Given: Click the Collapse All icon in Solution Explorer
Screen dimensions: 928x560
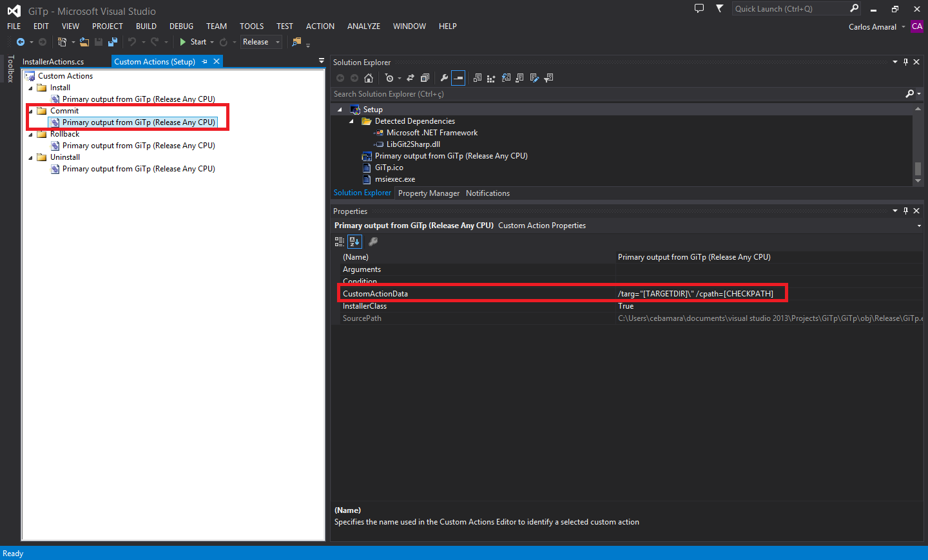Looking at the screenshot, I should (425, 78).
